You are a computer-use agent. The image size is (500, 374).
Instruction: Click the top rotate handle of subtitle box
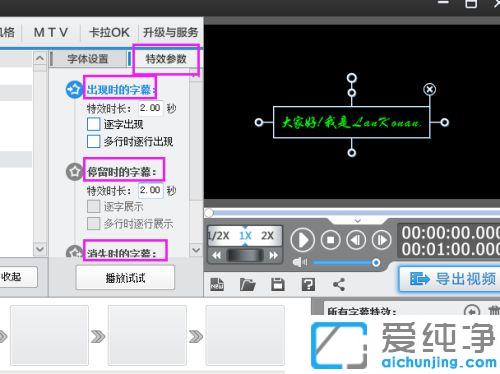[352, 78]
